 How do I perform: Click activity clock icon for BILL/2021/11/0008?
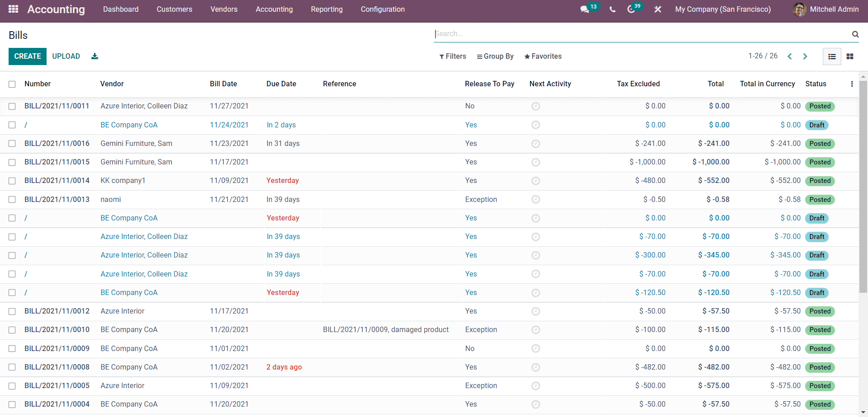(x=536, y=367)
